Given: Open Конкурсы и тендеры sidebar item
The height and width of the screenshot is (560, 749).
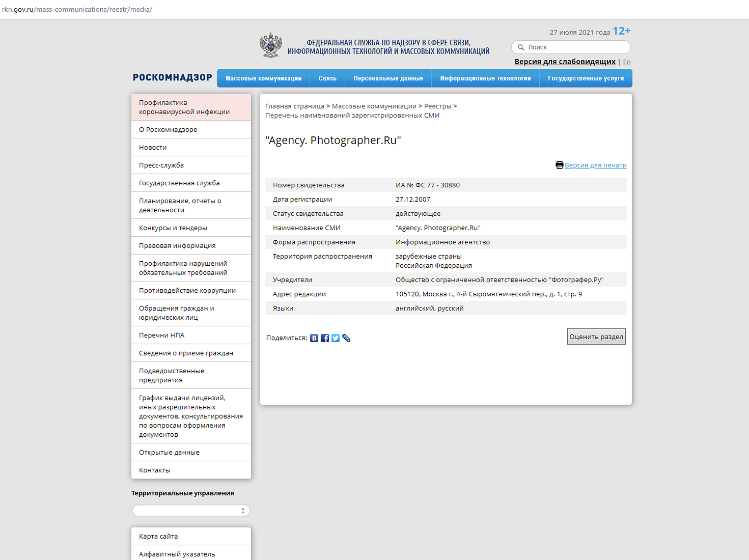Looking at the screenshot, I should (x=191, y=228).
